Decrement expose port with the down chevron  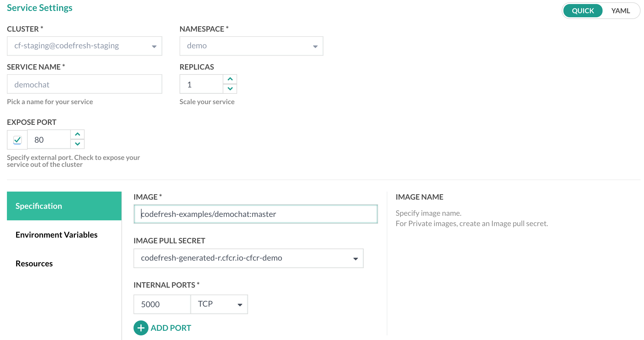[x=77, y=144]
